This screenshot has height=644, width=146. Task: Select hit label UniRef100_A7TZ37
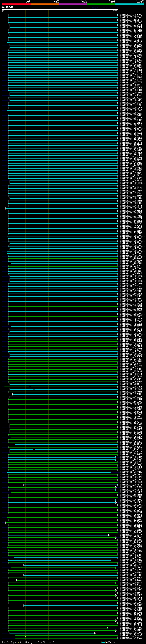[x=131, y=376]
